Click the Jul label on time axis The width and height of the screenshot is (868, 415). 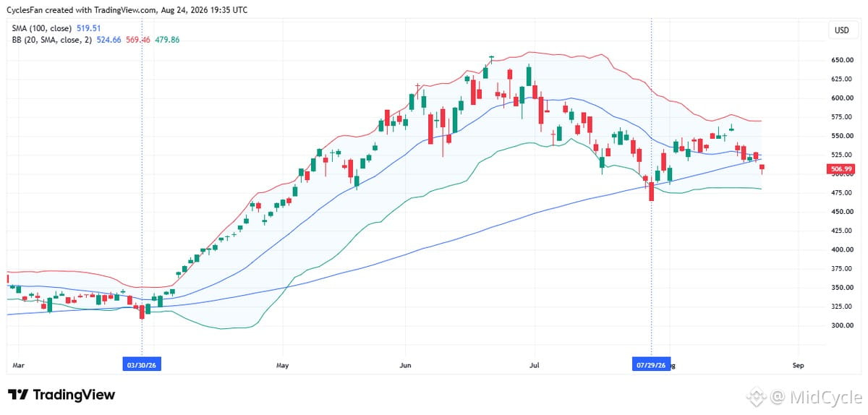click(536, 365)
